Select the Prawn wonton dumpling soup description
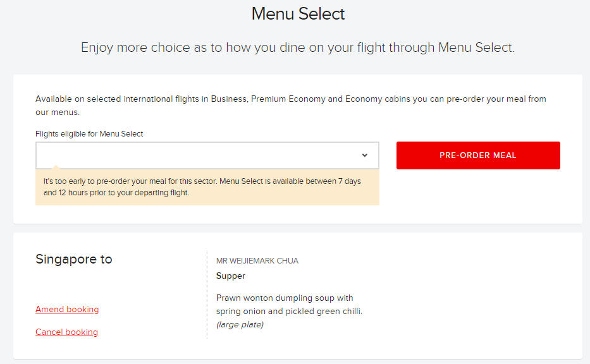The width and height of the screenshot is (590, 364). pyautogui.click(x=285, y=298)
